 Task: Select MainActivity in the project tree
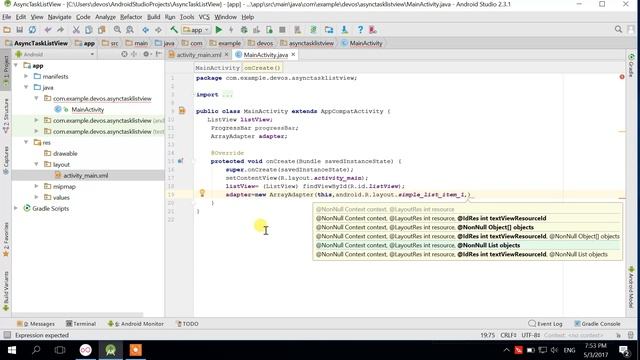point(87,109)
